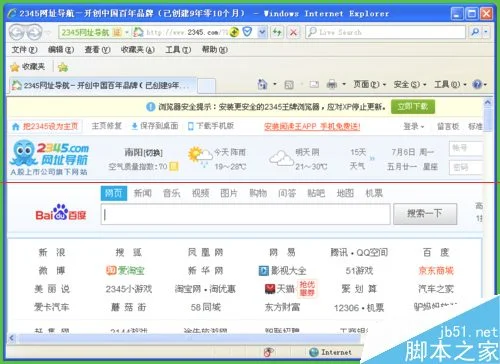Screen dimensions: 500x364
Task: Click the 天猫 Tmall icon link
Action: (280, 289)
